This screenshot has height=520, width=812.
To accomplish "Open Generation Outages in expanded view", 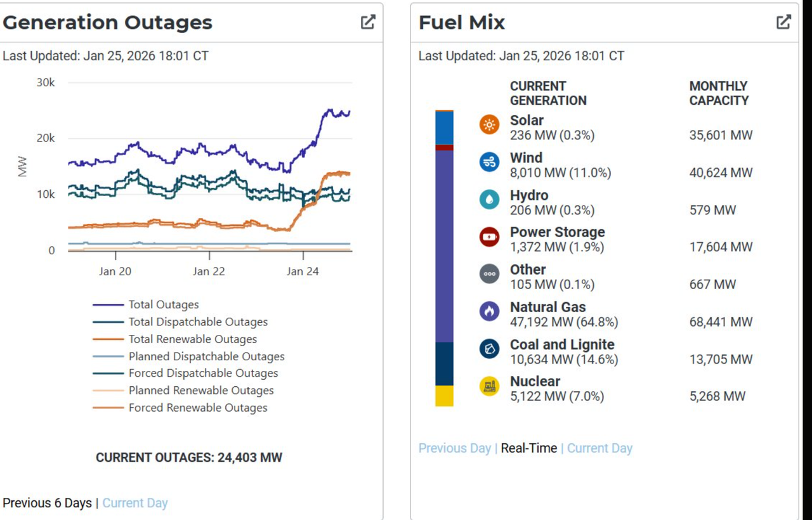I will 368,22.
